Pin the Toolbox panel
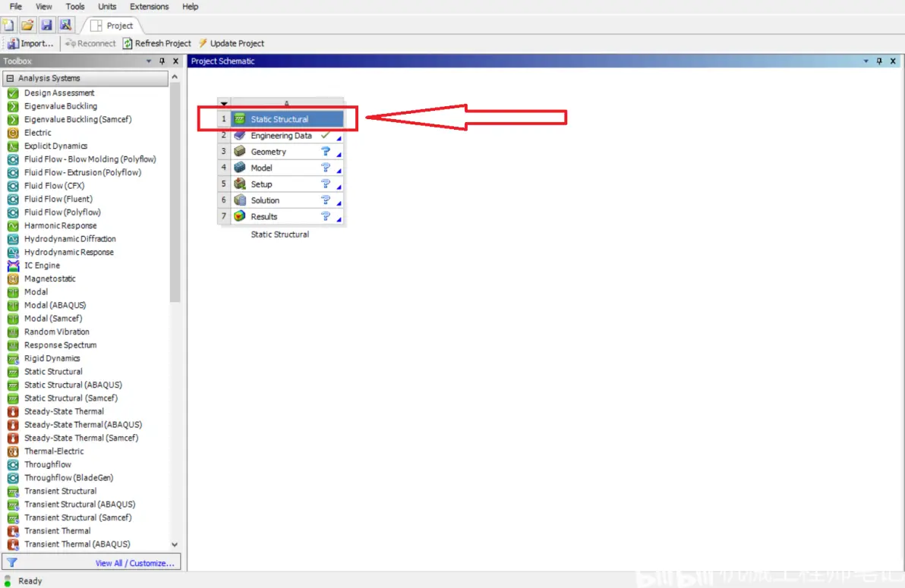 [x=162, y=61]
